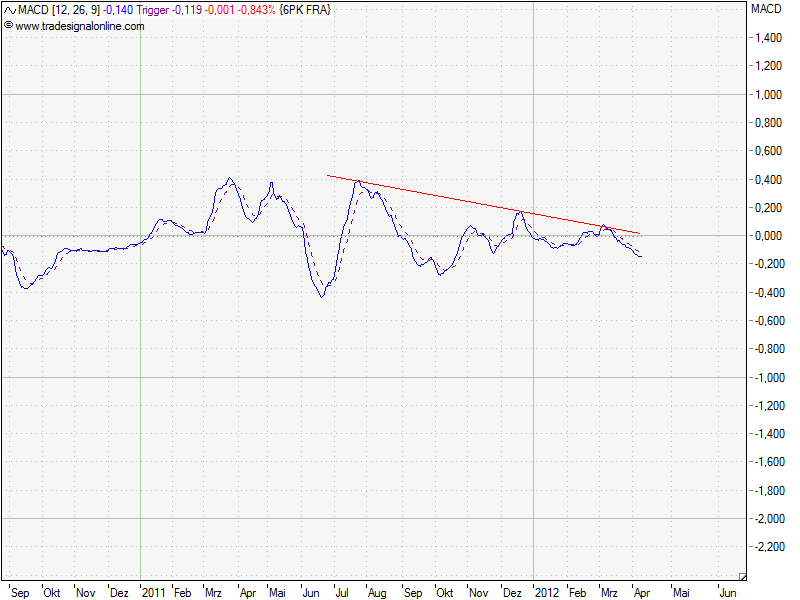800x600 pixels.
Task: Click the {6PK FRA} instrument label
Action: 305,10
